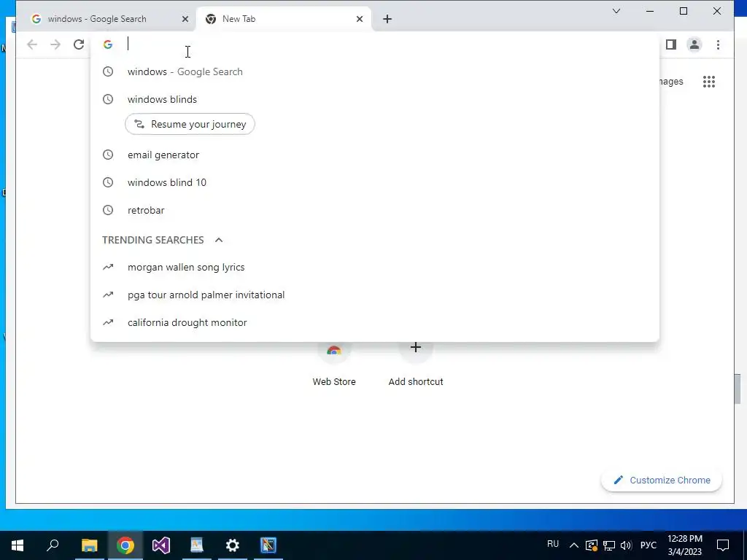Reload the current page
The height and width of the screenshot is (560, 747).
coord(79,44)
